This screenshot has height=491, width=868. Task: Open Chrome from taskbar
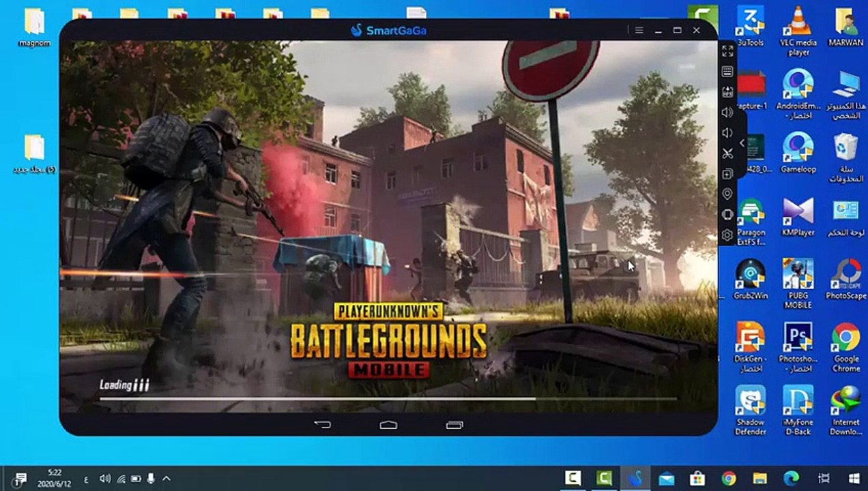point(729,478)
